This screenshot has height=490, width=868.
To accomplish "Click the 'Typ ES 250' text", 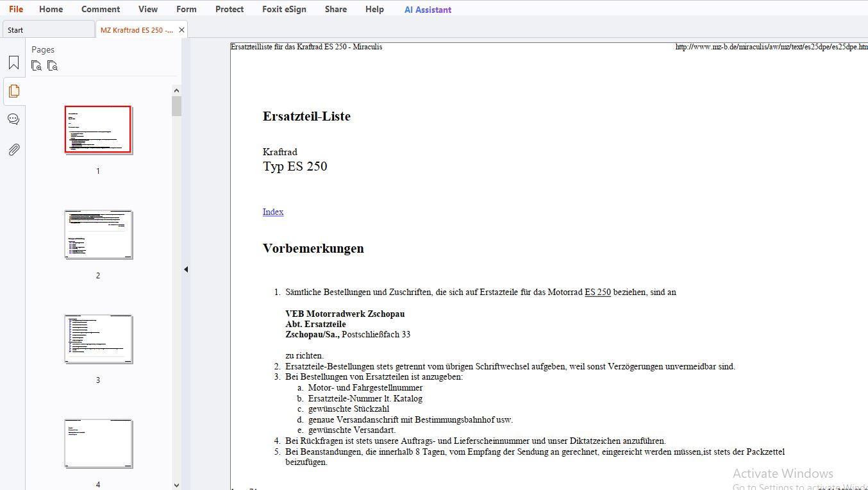I will 295,166.
